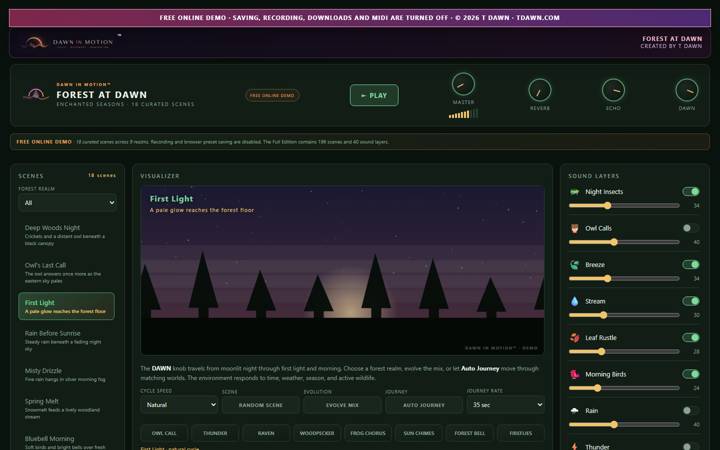Click the Rain cloud icon
The height and width of the screenshot is (450, 720).
click(574, 411)
